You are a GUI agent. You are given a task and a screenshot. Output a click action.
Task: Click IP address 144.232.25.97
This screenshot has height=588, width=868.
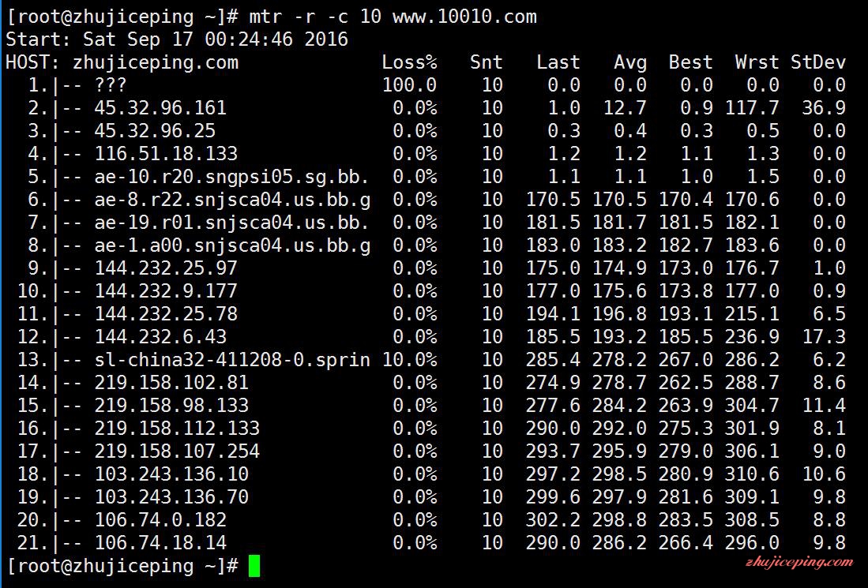pos(166,268)
